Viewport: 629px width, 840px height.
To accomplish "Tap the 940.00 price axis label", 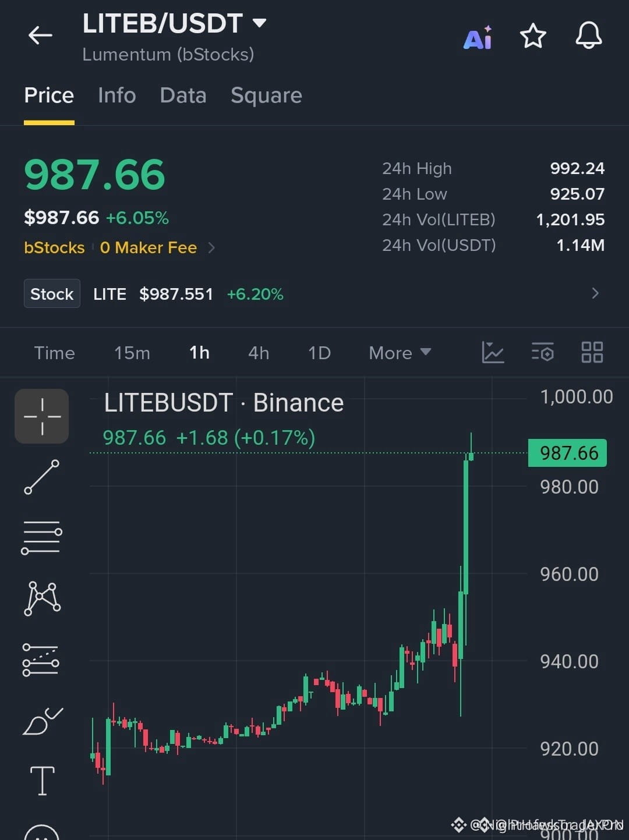I will pos(569,661).
